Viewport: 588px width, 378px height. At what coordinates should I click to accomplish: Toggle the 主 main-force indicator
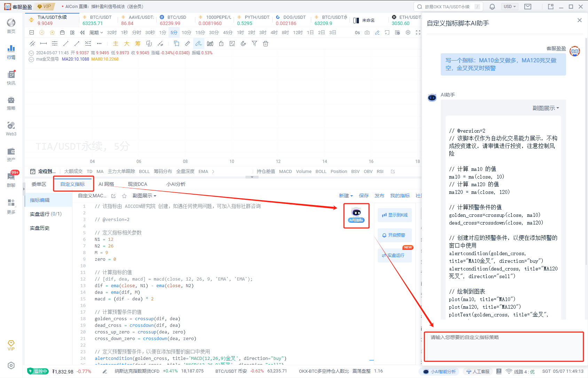click(x=116, y=44)
